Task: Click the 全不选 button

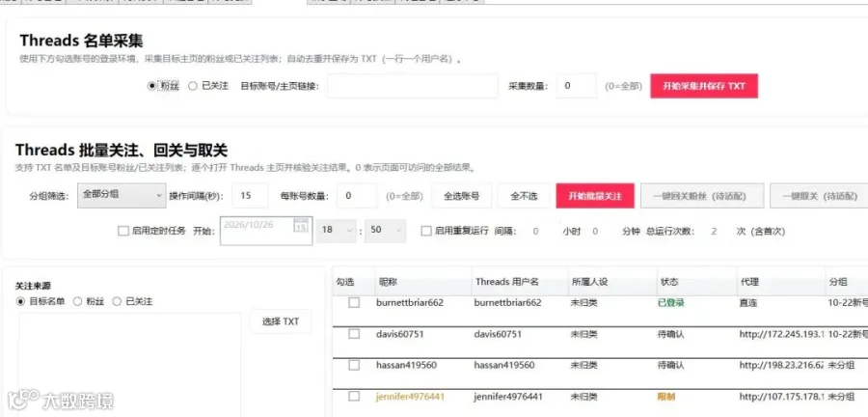Action: pos(524,196)
